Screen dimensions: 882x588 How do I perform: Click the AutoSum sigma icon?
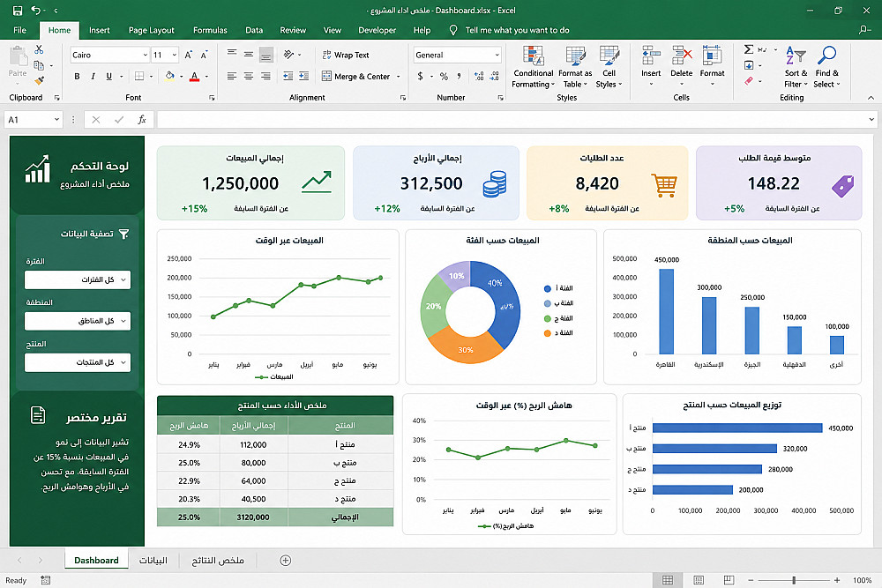[749, 49]
